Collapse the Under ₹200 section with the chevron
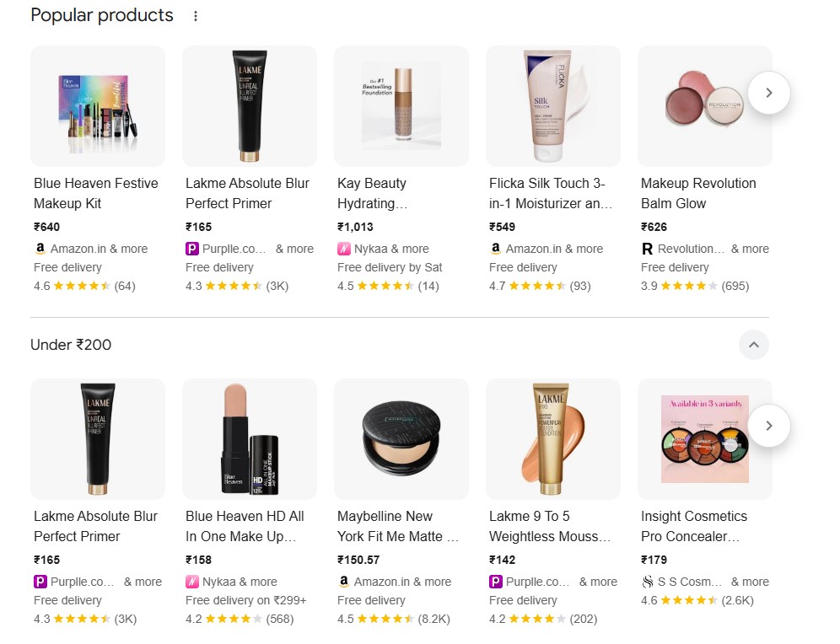The image size is (840, 644). coord(753,345)
